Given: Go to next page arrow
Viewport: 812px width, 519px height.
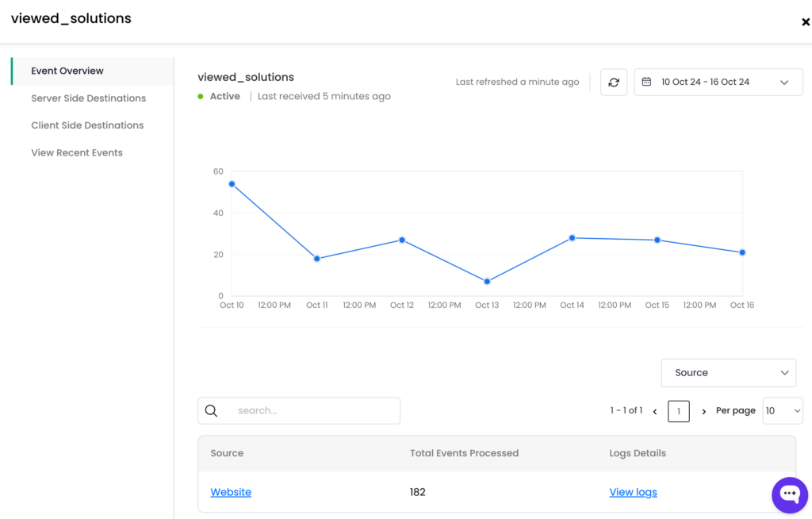Looking at the screenshot, I should tap(704, 411).
